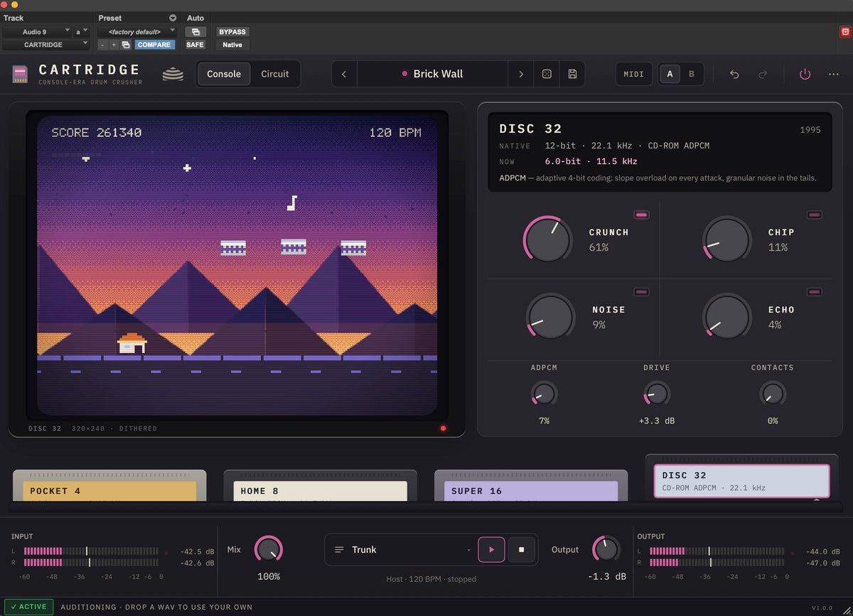Click the stop audition button
This screenshot has width=853, height=616.
(521, 550)
